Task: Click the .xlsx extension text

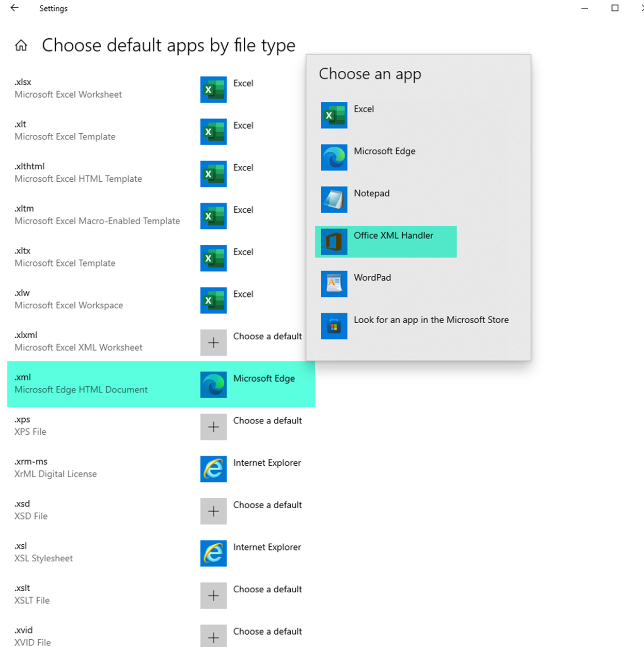Action: [x=23, y=82]
